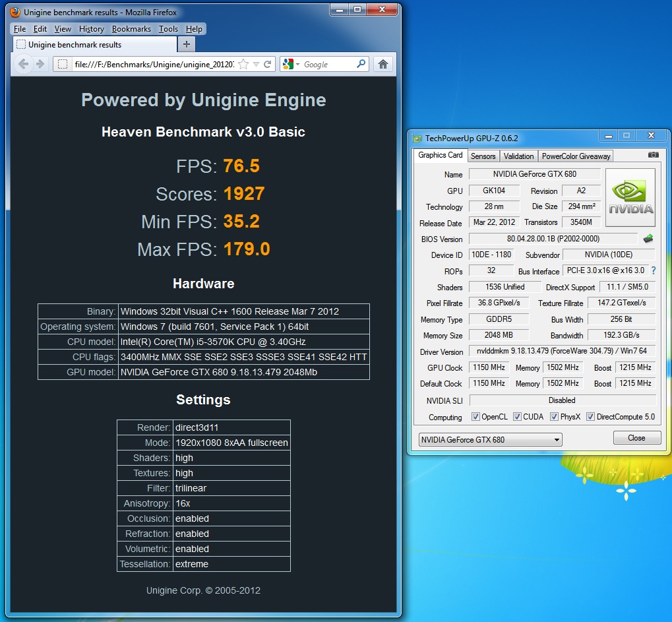Click the Device ID 10DE - 1180 field

pyautogui.click(x=491, y=254)
